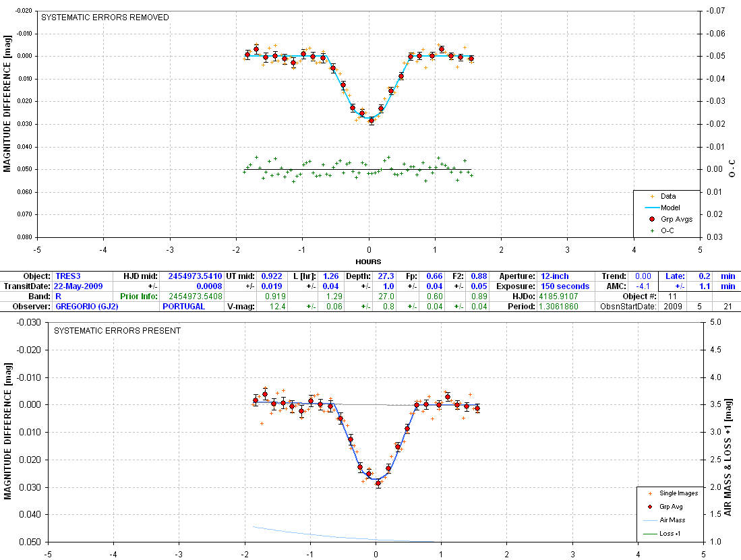Select the Late uncertainty 1.1
Screen dimensions: 741x560
[x=705, y=286]
